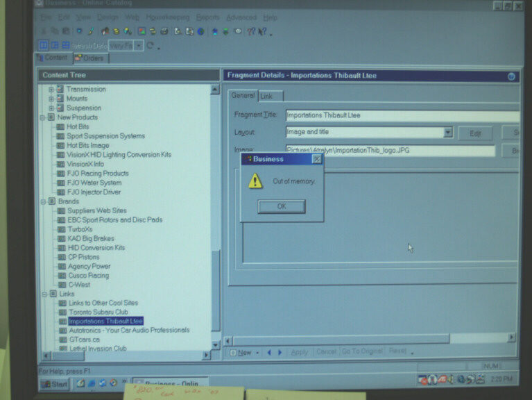
Task: Click the Orders tab icon
Action: (x=78, y=58)
